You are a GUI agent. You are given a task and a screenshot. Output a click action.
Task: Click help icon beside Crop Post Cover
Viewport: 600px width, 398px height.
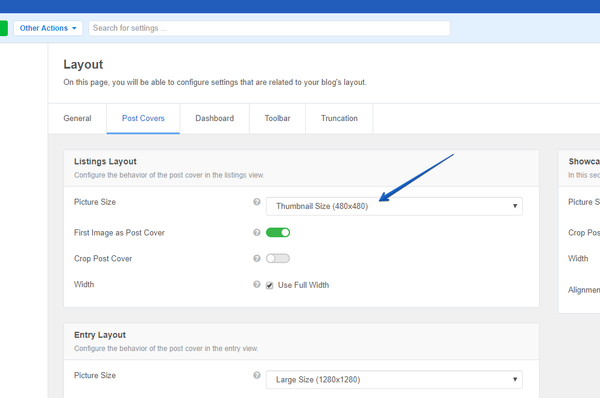click(x=257, y=258)
